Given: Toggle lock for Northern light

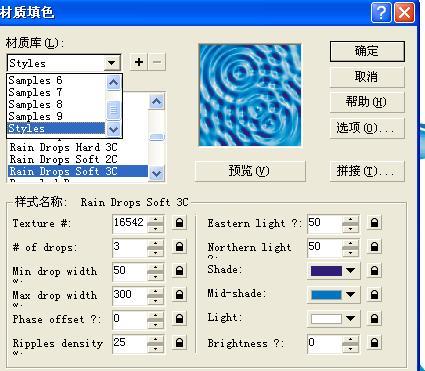Looking at the screenshot, I should (x=374, y=247).
